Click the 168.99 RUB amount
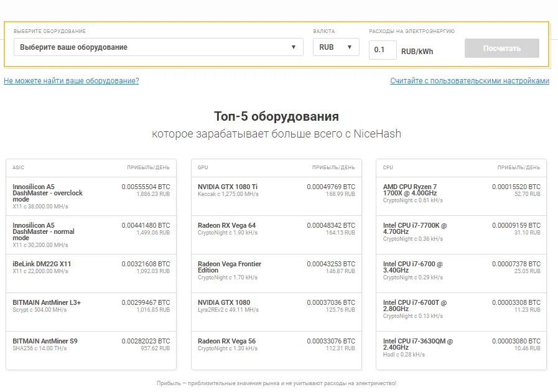The height and width of the screenshot is (392, 558). pos(340,194)
